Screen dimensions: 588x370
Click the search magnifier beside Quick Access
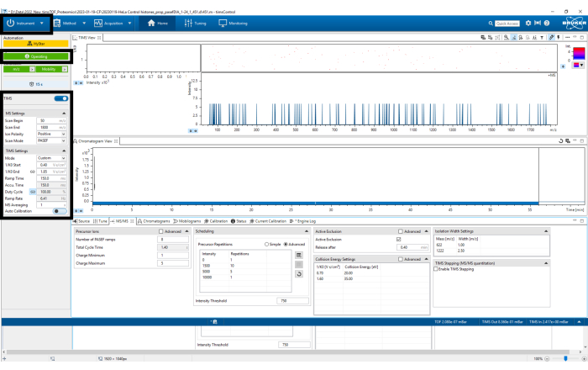[x=491, y=24]
